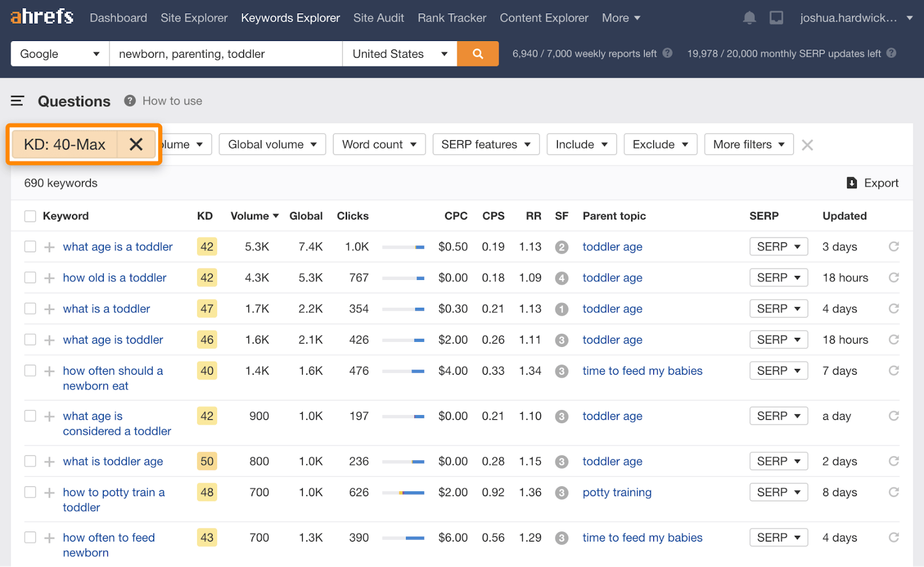Tick the 'what is toddler age' checkbox
924x567 pixels.
point(30,461)
